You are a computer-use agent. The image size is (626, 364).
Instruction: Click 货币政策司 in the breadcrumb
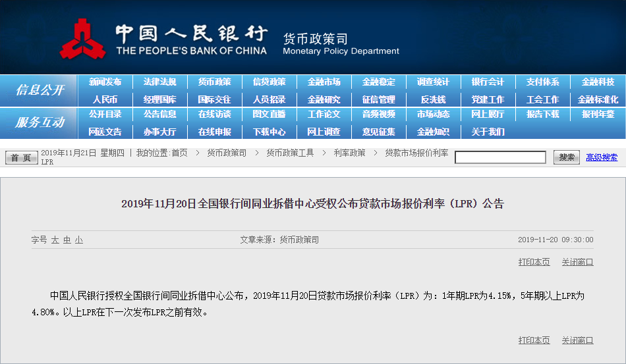pos(227,153)
